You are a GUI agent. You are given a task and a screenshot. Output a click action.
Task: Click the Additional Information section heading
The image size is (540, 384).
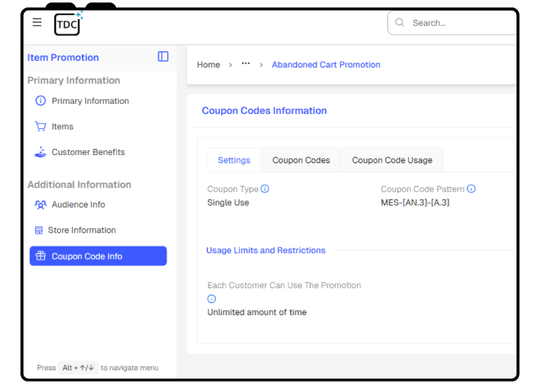point(79,185)
